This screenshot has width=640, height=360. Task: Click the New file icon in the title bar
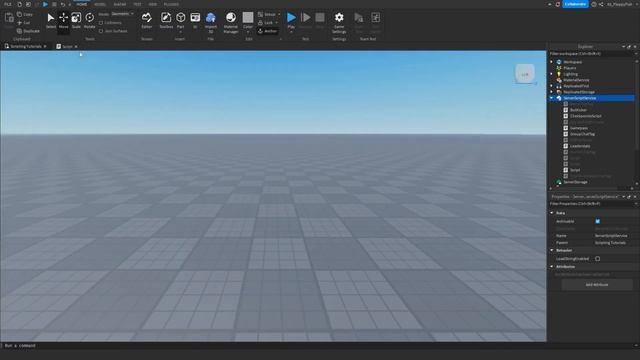coord(19,4)
